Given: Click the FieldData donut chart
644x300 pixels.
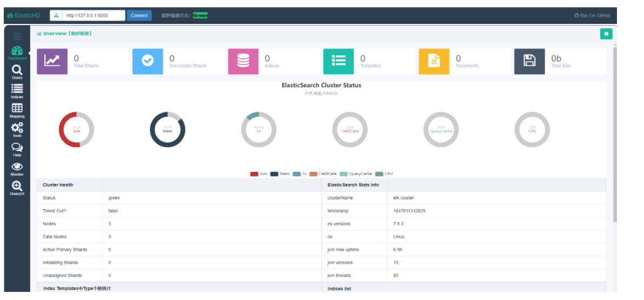Looking at the screenshot, I should click(350, 129).
